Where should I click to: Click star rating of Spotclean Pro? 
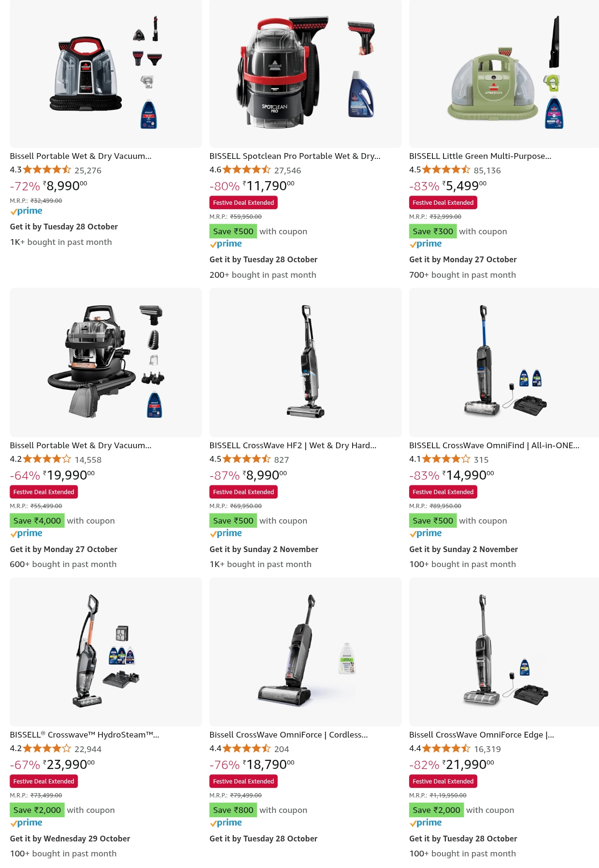coord(246,170)
